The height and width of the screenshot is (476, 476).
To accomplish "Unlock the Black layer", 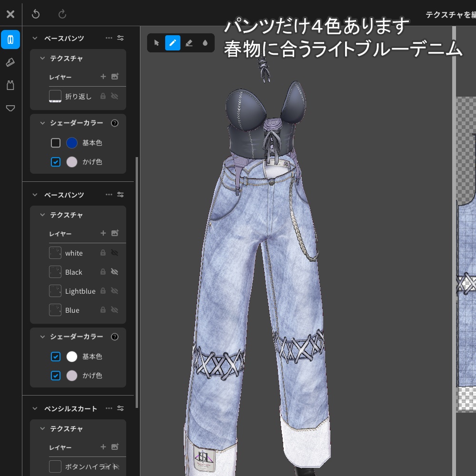I will (103, 272).
